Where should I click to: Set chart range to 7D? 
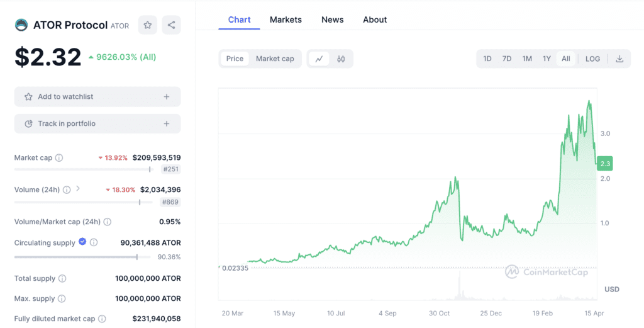pos(507,59)
